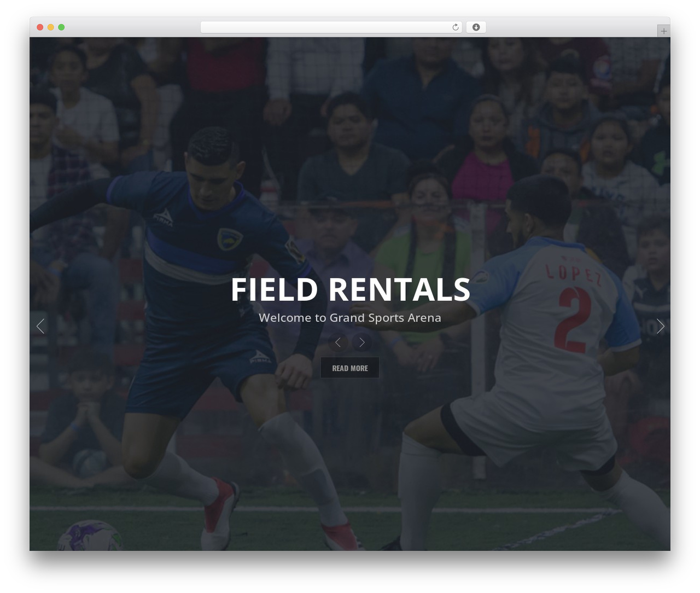The image size is (700, 593).
Task: Click the small right arrow below the subtitle
Action: tap(361, 342)
